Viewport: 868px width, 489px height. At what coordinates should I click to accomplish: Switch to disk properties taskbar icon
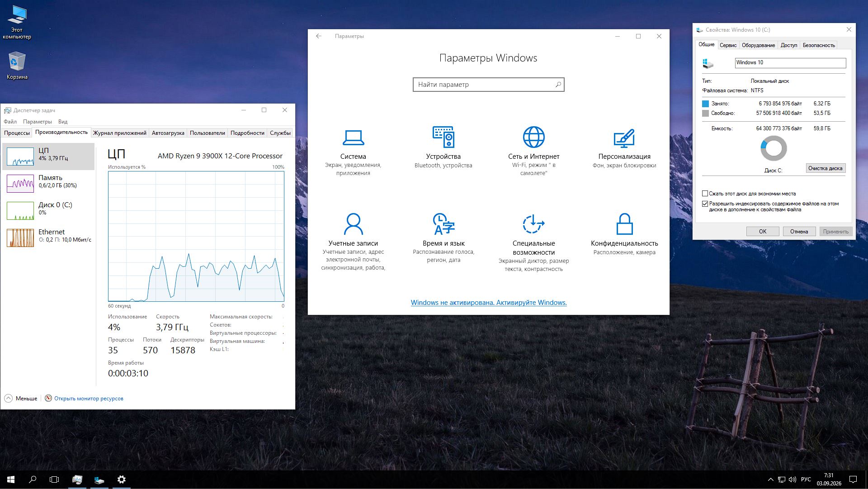tap(99, 480)
